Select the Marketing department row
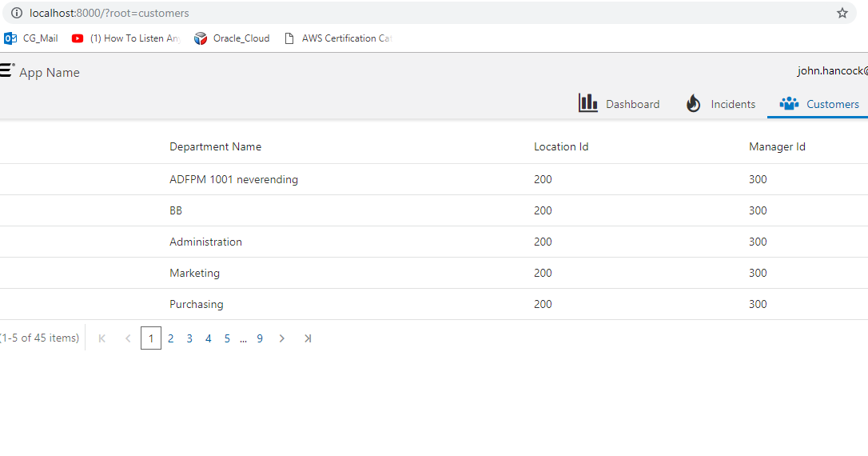 point(434,273)
